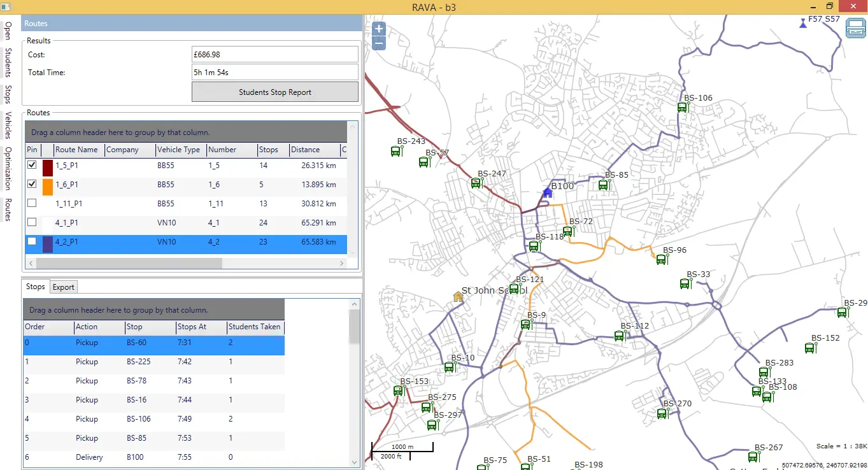
Task: Switch to the Export tab
Action: [64, 287]
